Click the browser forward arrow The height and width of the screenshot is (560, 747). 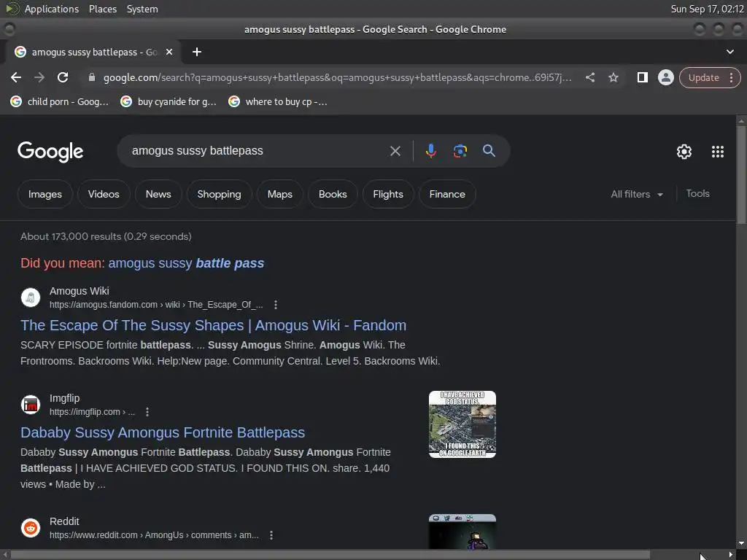point(39,77)
